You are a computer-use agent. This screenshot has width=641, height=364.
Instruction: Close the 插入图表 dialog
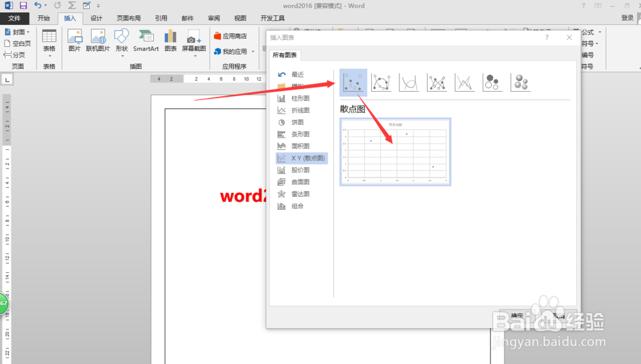(x=569, y=37)
